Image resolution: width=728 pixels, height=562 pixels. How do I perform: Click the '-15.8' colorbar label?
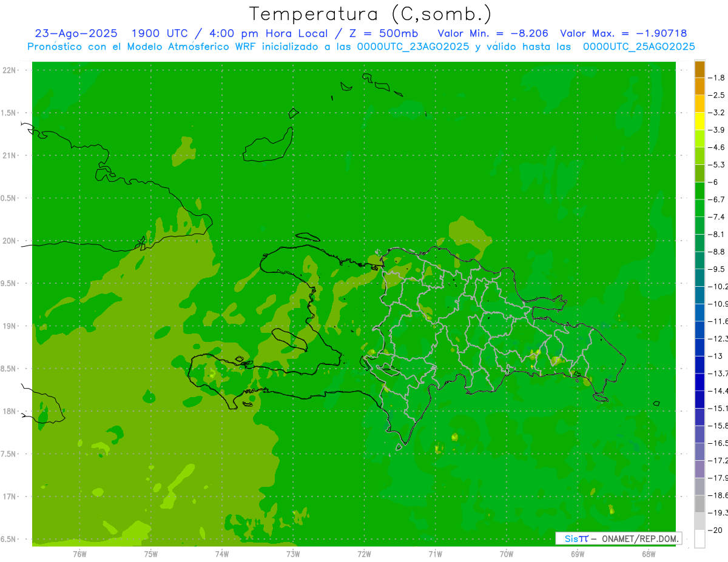coord(719,426)
